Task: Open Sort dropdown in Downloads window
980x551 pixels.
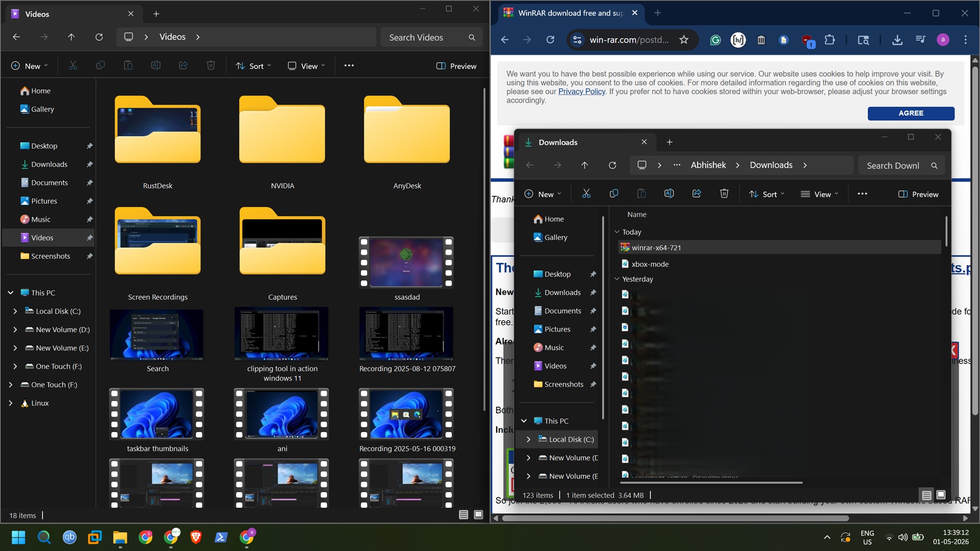Action: tap(767, 194)
